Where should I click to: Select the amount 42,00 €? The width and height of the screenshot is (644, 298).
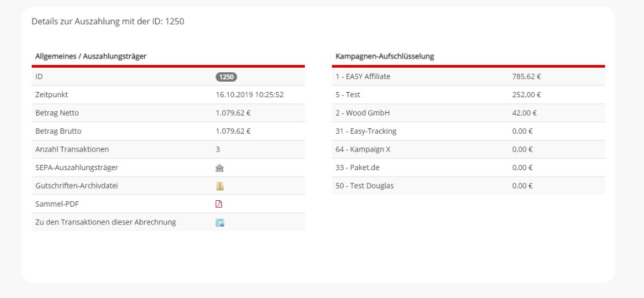[525, 113]
